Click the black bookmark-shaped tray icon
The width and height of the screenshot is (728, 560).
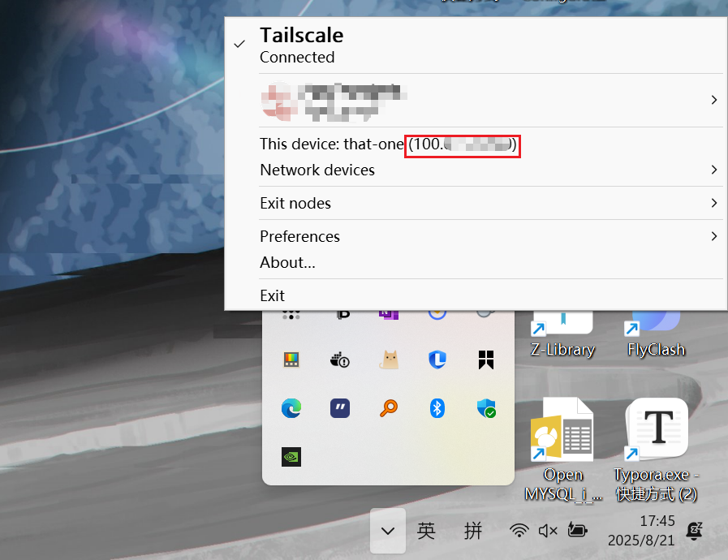(486, 360)
